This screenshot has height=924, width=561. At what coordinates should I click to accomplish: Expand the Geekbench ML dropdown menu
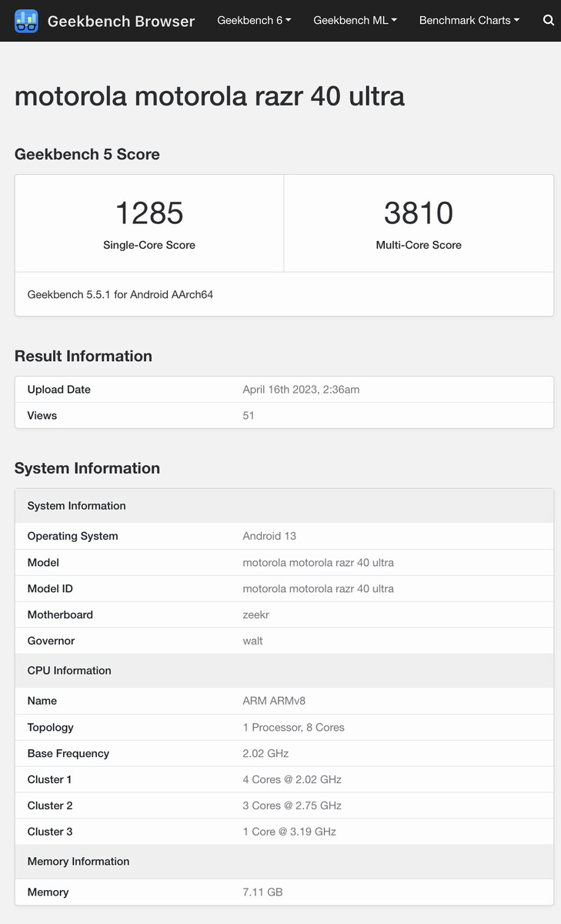click(x=355, y=21)
